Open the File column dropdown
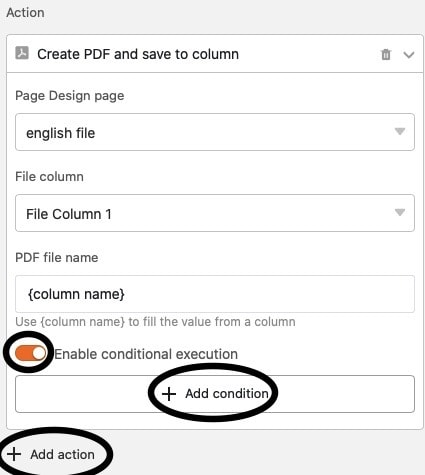The width and height of the screenshot is (425, 475). (215, 213)
